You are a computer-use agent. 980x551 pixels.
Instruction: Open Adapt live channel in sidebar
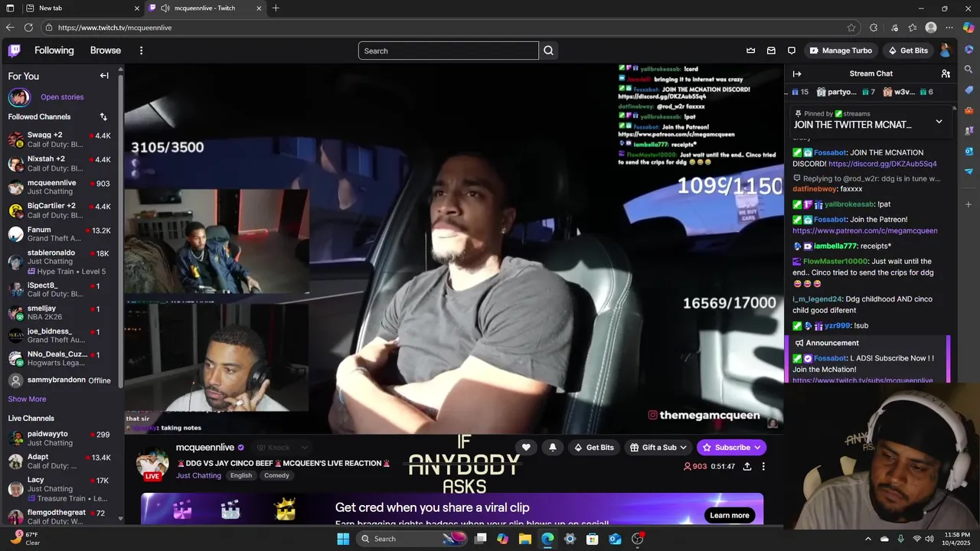[60, 461]
